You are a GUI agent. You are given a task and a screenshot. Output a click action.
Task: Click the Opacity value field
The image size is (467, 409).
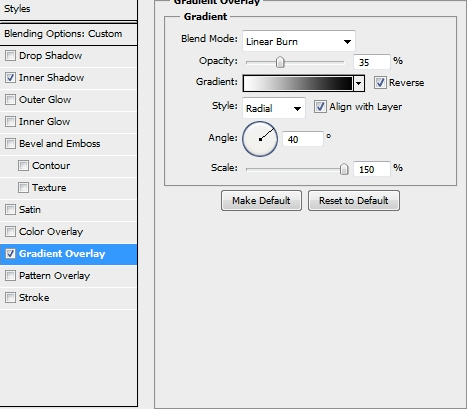pyautogui.click(x=372, y=62)
